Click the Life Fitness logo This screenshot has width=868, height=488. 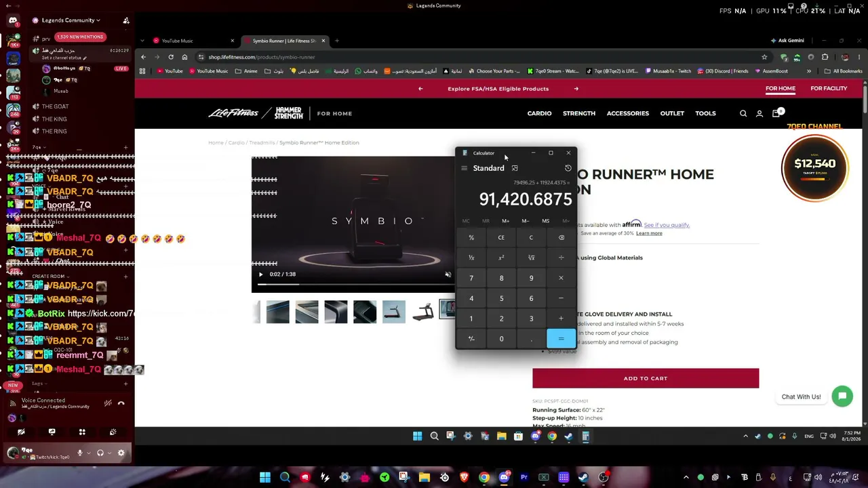pos(233,113)
